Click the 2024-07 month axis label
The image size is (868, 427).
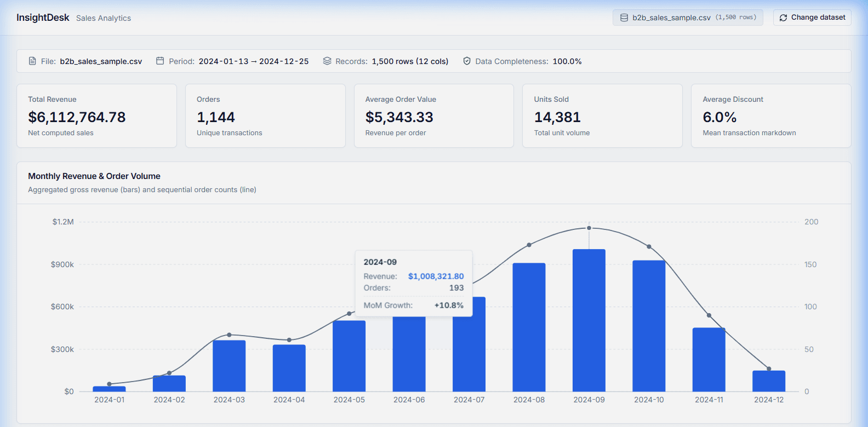point(469,400)
